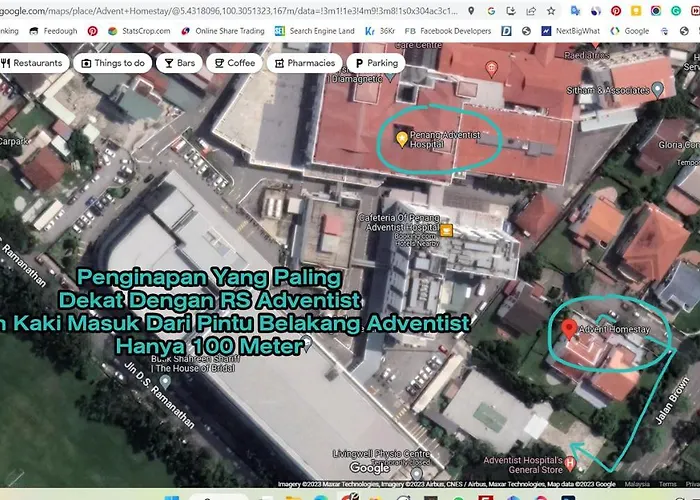Click the location pin icon in address bar
The width and height of the screenshot is (700, 500).
[x=471, y=11]
